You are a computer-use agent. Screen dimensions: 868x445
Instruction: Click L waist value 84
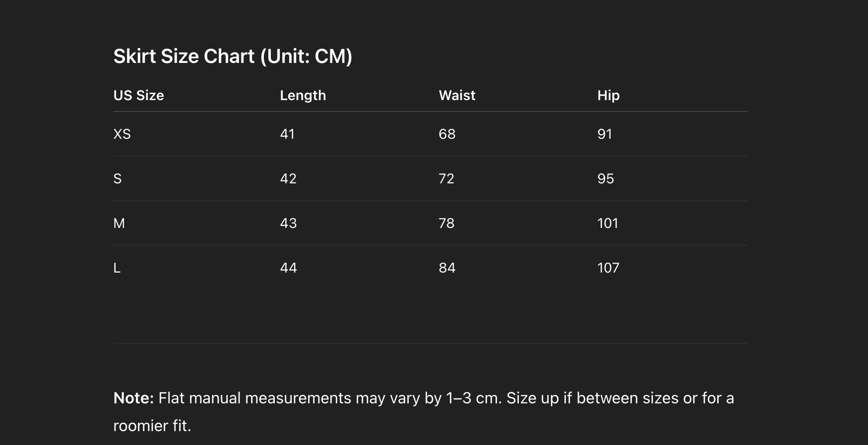coord(447,268)
